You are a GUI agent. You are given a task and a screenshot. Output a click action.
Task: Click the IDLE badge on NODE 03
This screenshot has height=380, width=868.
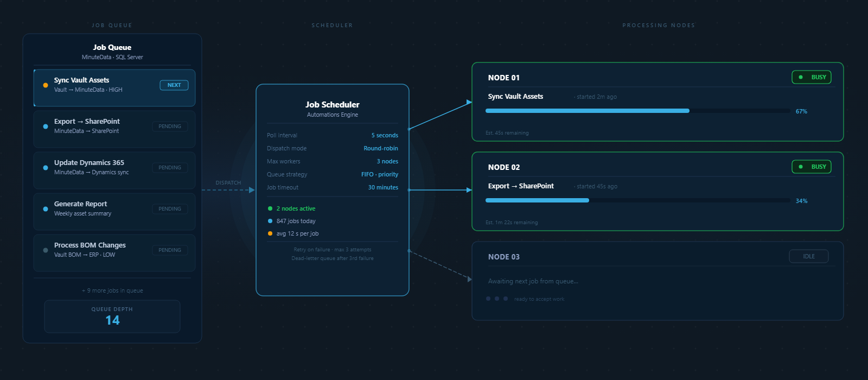pyautogui.click(x=809, y=256)
